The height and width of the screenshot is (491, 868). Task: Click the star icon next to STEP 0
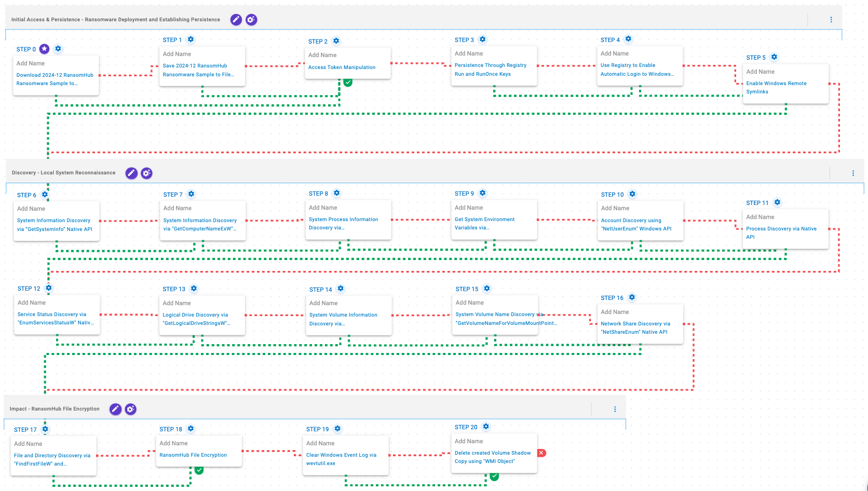point(45,49)
